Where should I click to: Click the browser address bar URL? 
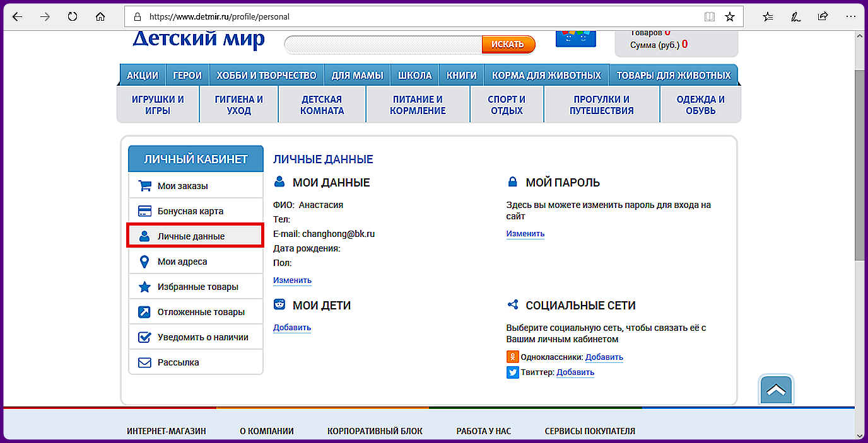point(220,17)
